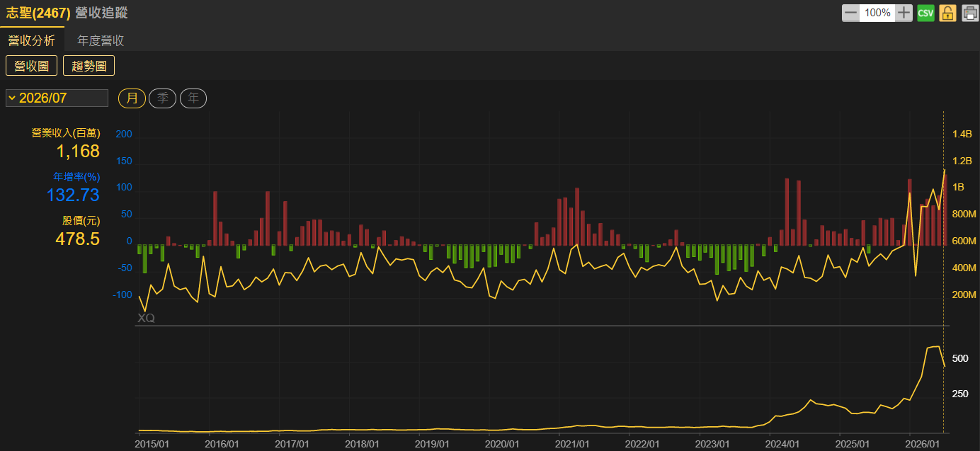Choose yearly 年 period option

193,98
